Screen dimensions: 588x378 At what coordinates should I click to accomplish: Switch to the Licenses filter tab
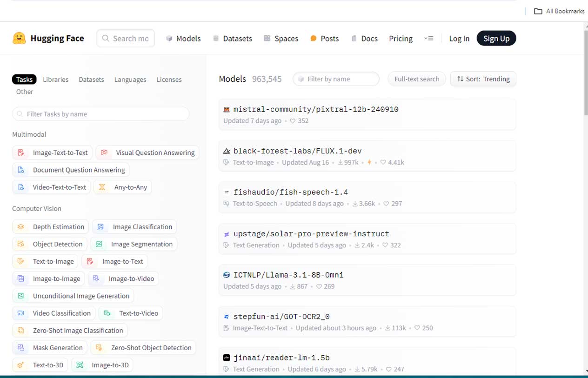pos(169,80)
